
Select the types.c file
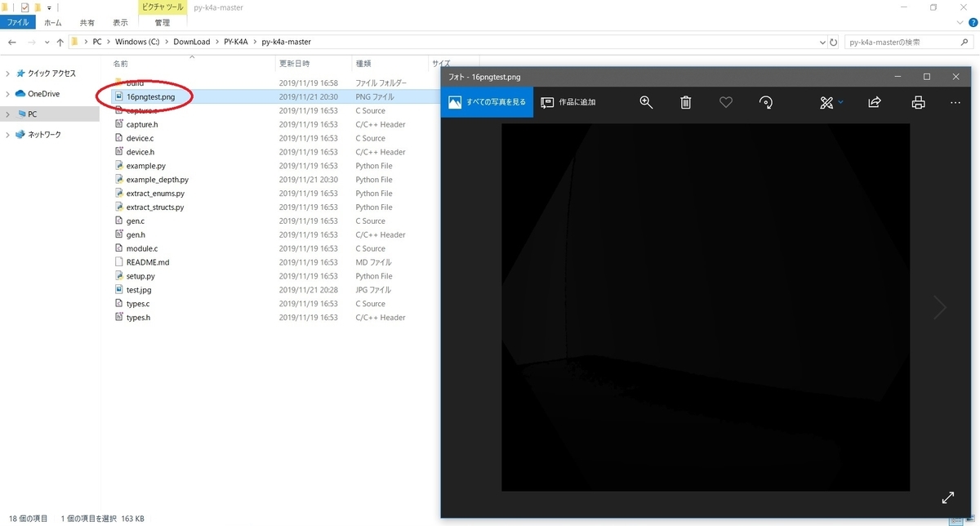tap(138, 304)
